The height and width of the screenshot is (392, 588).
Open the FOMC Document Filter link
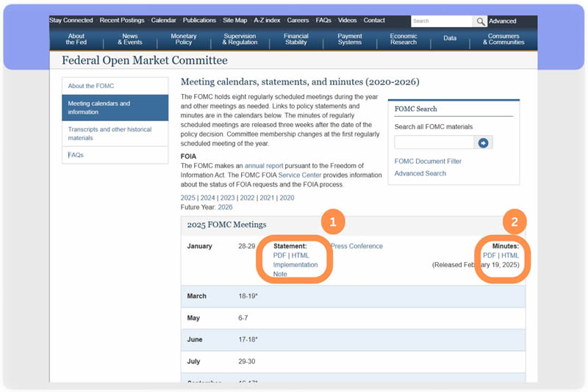click(428, 161)
